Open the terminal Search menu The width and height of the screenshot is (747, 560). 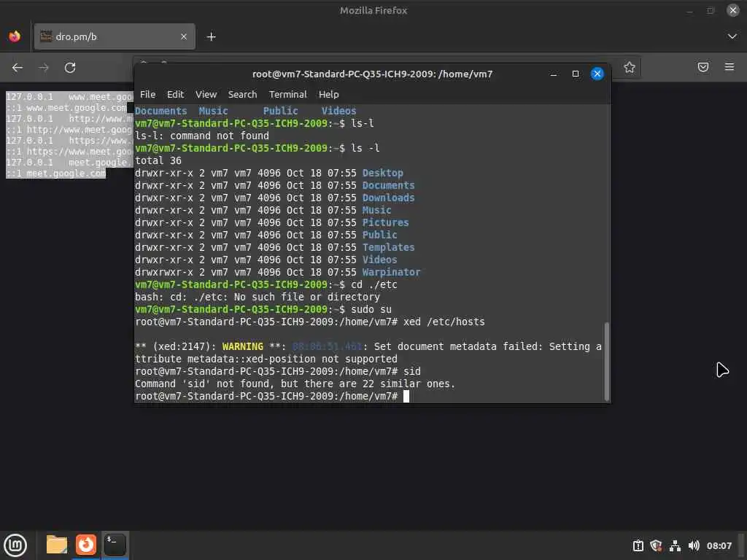[242, 94]
